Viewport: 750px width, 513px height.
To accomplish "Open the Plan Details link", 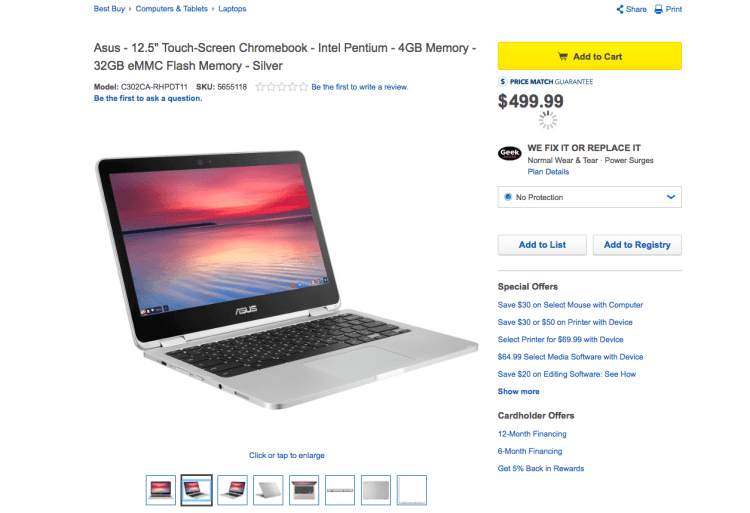I will point(548,172).
